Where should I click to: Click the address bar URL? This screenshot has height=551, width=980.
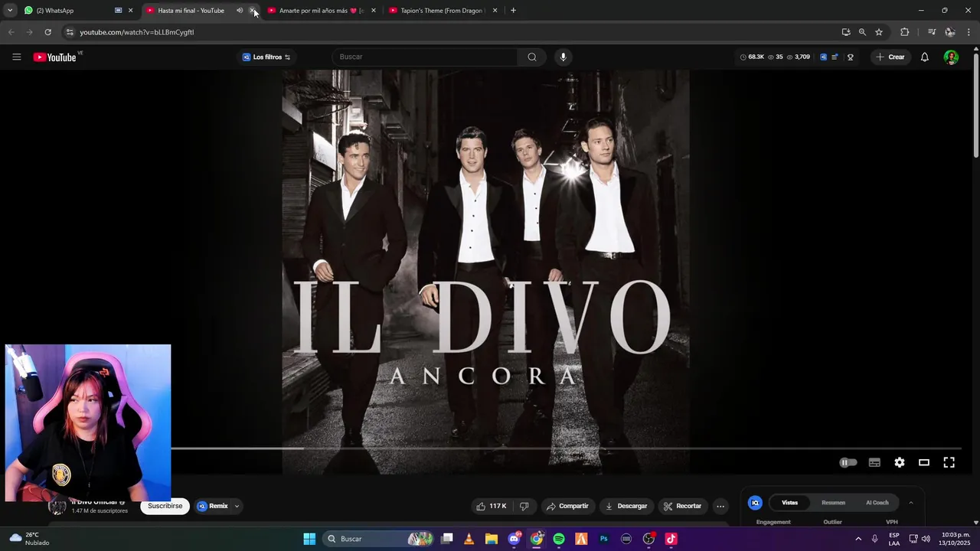point(137,32)
